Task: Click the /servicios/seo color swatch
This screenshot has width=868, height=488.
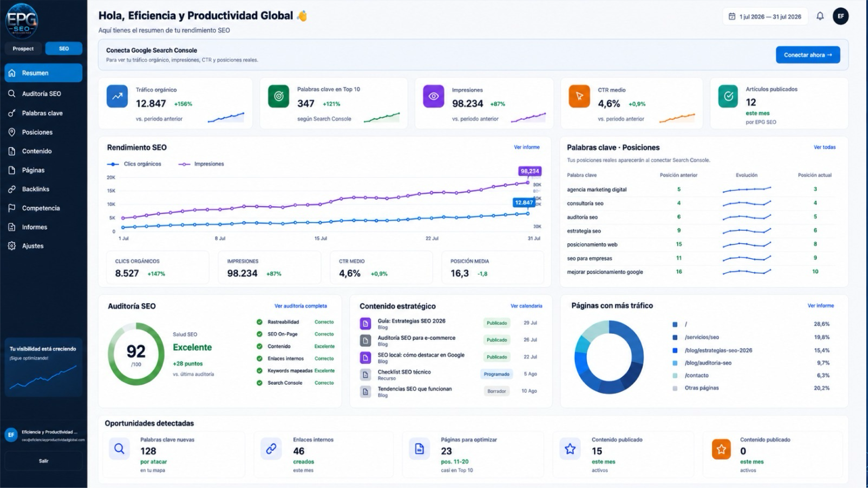Action: point(675,337)
